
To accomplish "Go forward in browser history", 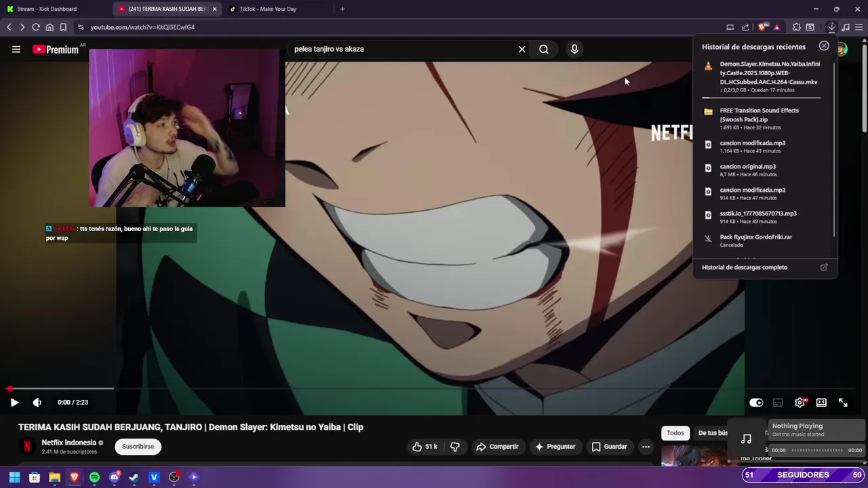I will tap(22, 27).
